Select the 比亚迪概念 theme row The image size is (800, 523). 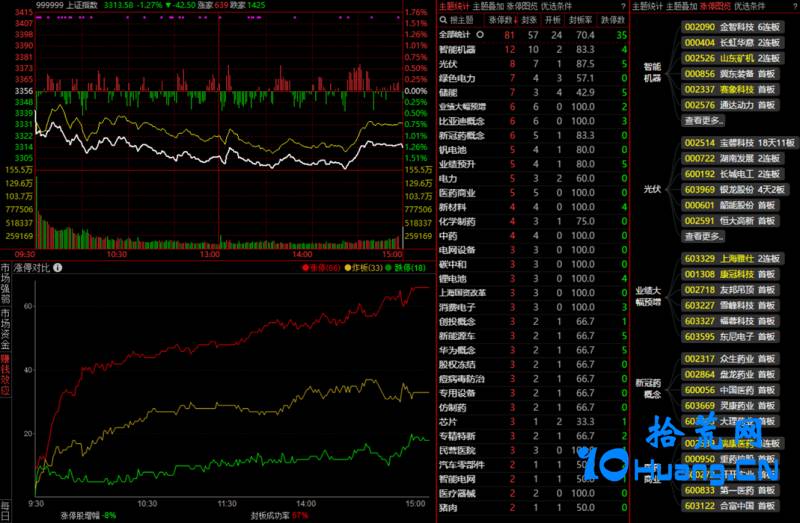pos(533,121)
